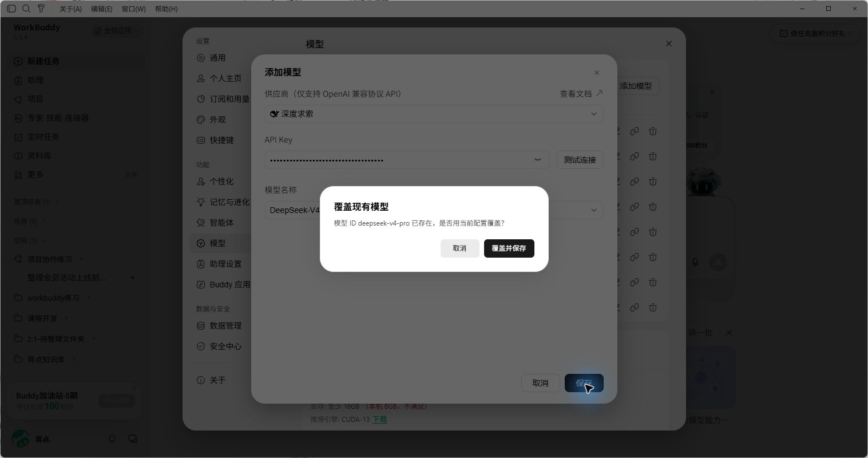Click the 添加模型 button in the settings panel
This screenshot has width=868, height=458.
click(x=636, y=86)
